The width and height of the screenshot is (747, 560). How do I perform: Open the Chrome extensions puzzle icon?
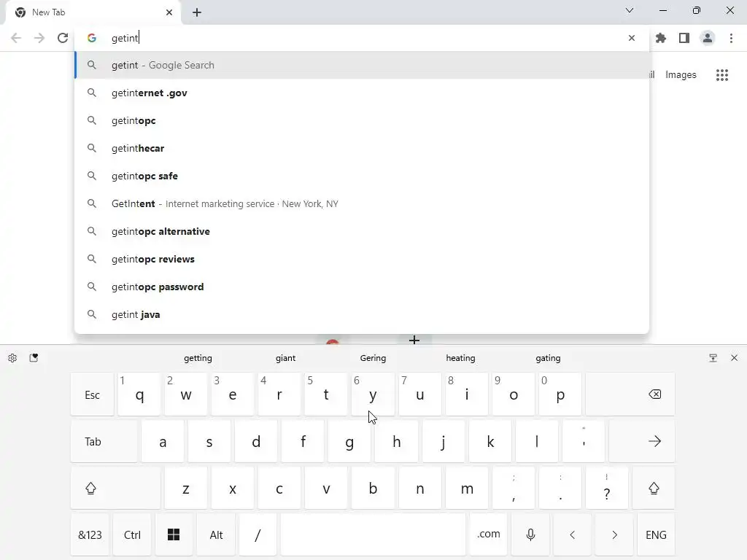click(x=661, y=38)
